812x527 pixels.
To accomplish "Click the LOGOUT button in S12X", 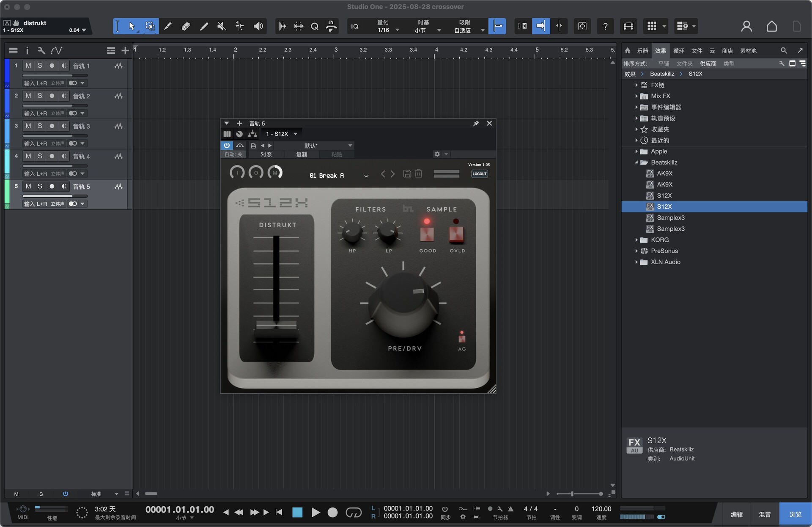I will (480, 174).
